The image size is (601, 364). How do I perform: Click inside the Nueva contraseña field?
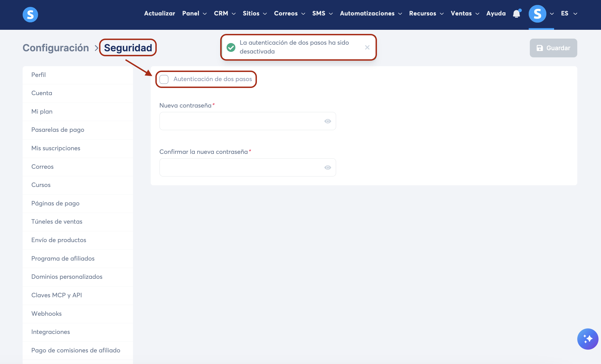coord(248,121)
